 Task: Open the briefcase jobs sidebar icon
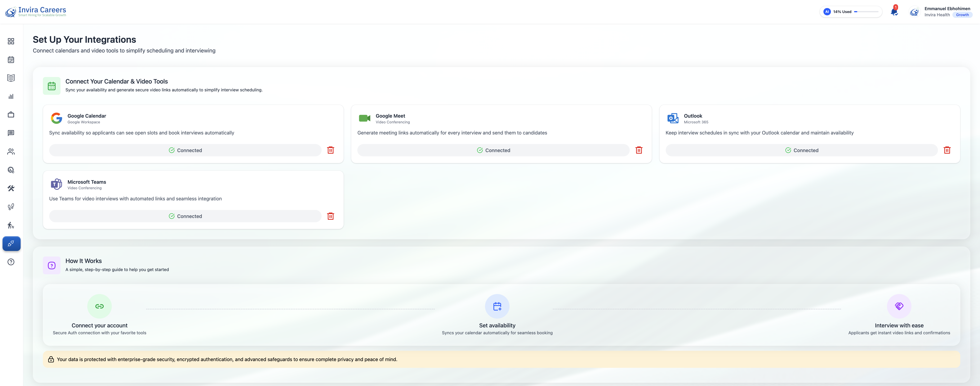(x=11, y=115)
